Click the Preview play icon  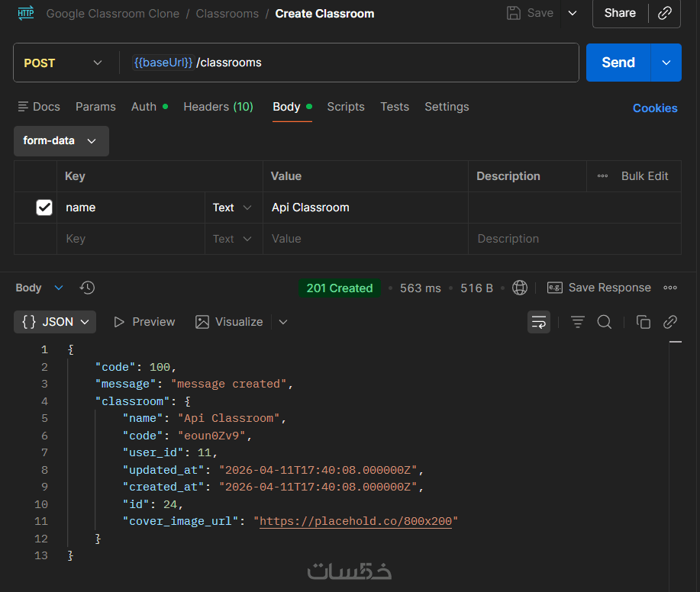[119, 322]
